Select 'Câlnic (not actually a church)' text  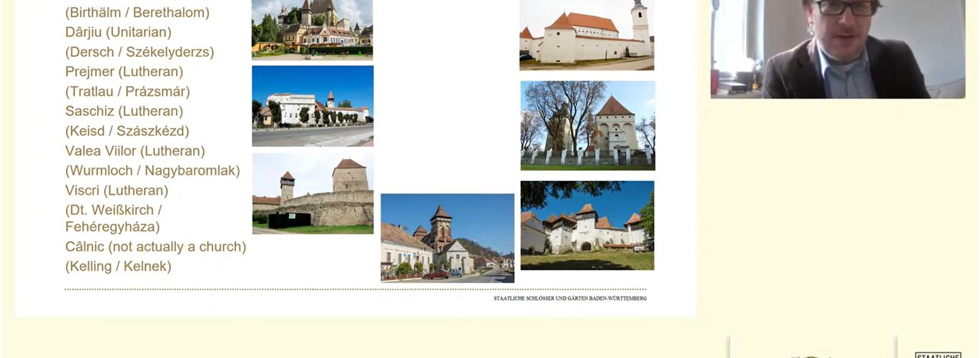click(x=155, y=246)
